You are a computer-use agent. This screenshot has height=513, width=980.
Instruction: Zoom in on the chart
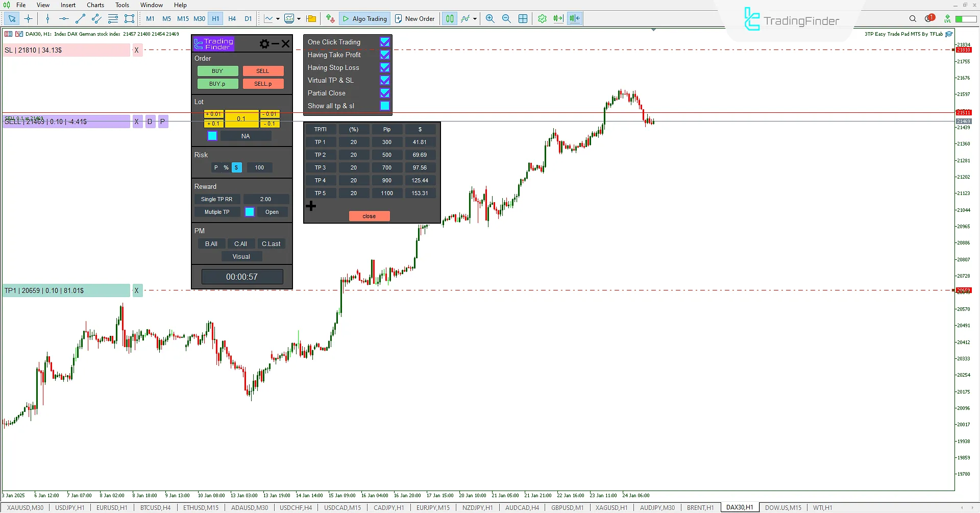489,18
